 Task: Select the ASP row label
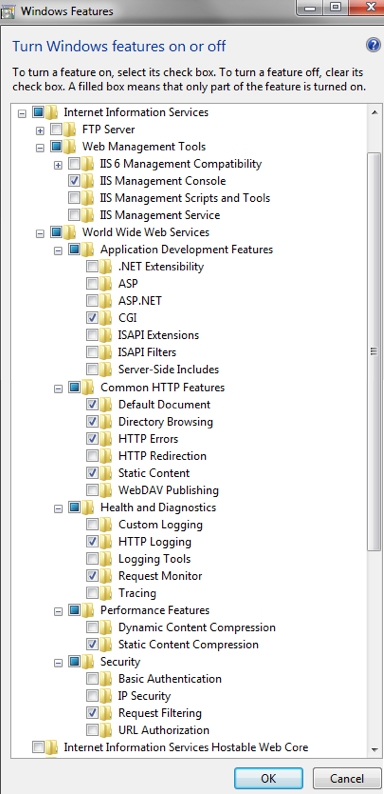[x=128, y=284]
